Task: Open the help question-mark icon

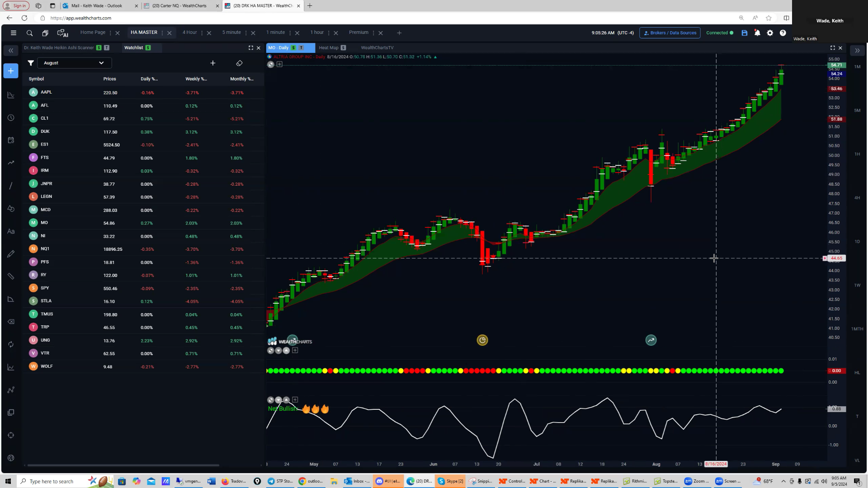Action: (783, 33)
